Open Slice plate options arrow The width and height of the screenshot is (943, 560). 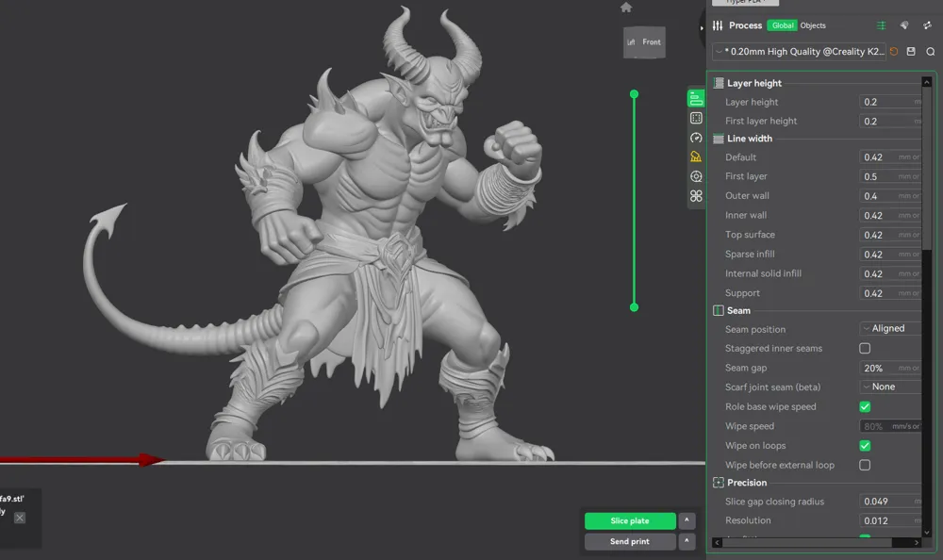coord(687,520)
